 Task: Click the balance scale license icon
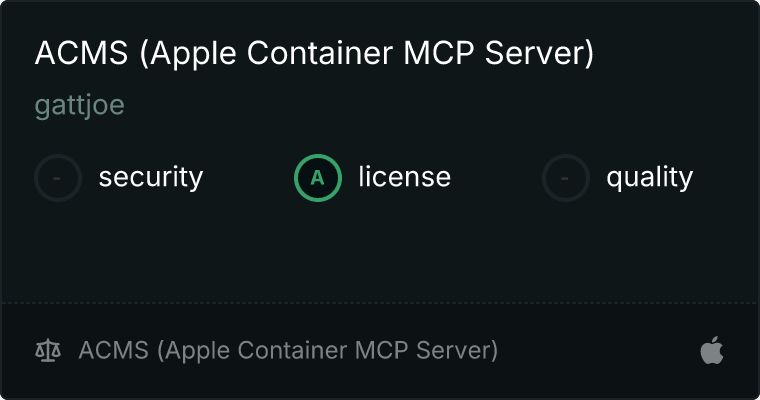[48, 351]
